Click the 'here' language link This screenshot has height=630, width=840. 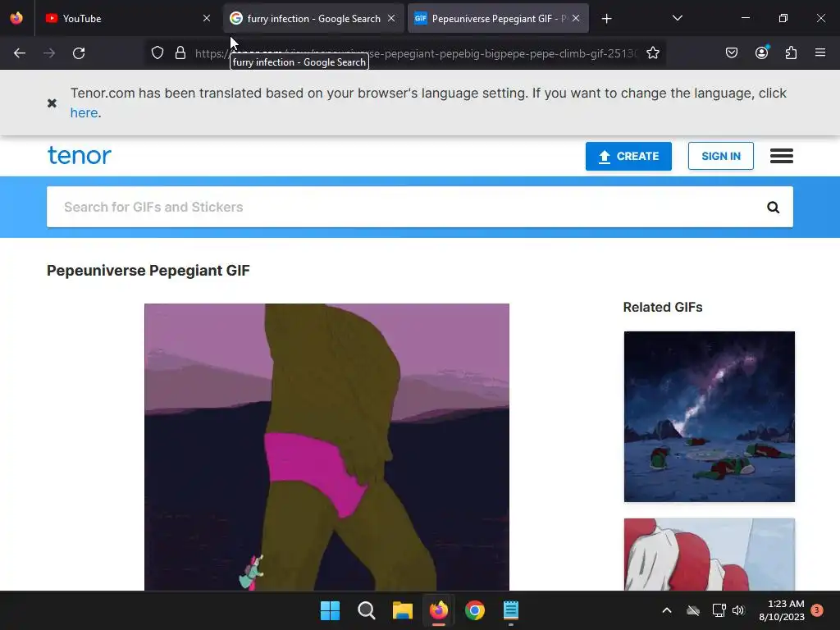click(84, 113)
